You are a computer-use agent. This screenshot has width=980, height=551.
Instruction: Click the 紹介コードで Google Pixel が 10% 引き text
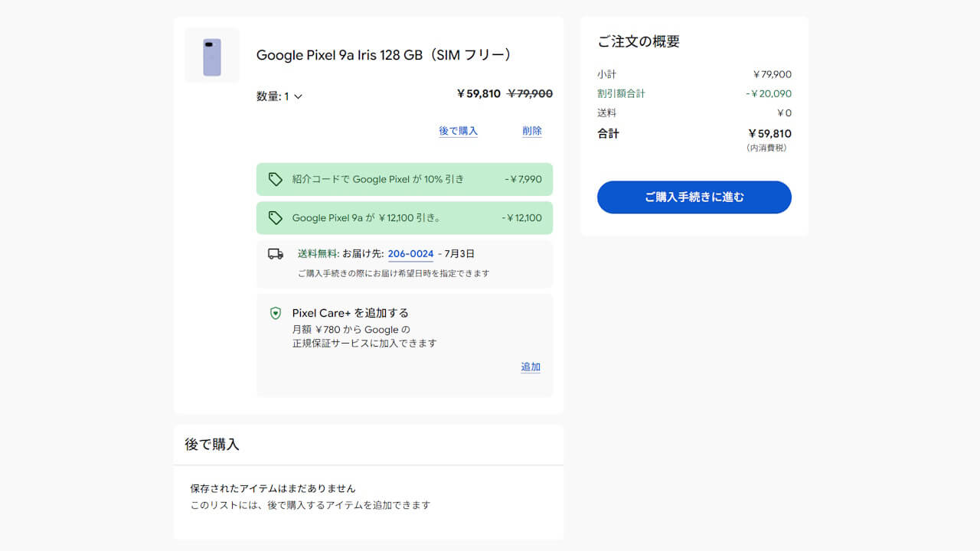coord(378,179)
